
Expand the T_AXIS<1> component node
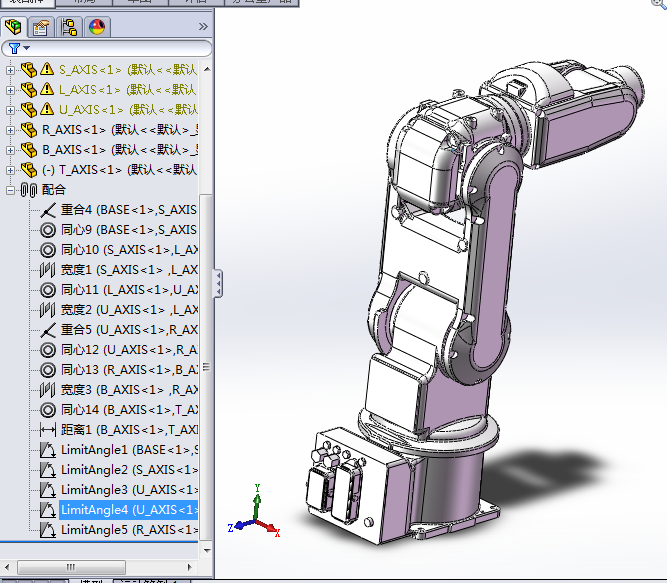pos(10,170)
